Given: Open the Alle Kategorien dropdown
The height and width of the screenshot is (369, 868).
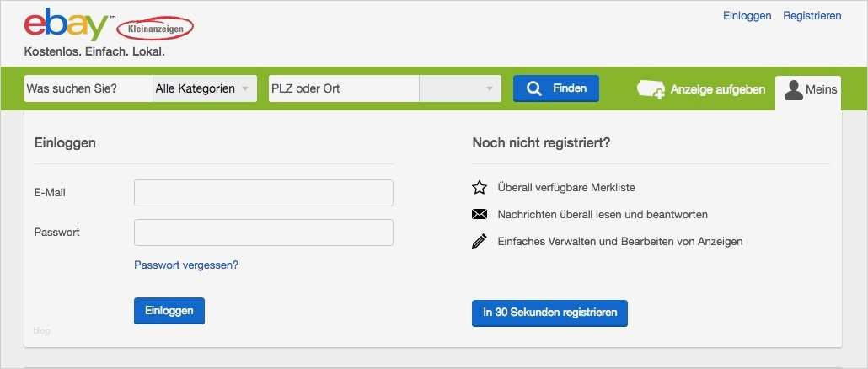Looking at the screenshot, I should coord(205,88).
